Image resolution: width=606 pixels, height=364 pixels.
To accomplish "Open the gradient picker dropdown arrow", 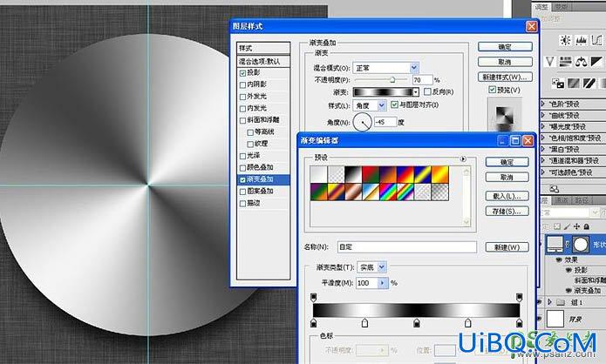I will (415, 91).
